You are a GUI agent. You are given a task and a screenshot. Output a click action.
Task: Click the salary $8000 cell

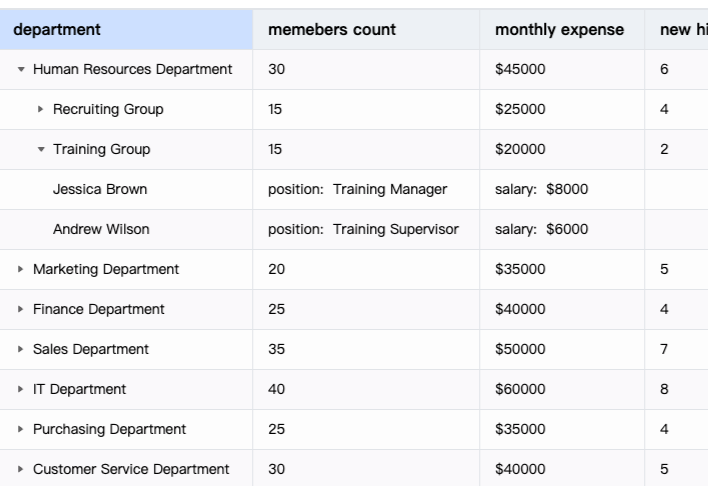tap(562, 189)
